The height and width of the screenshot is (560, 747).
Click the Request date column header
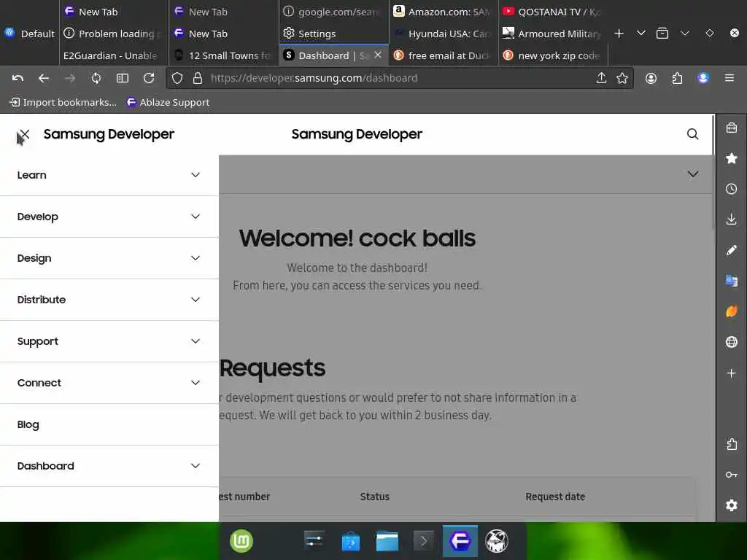click(555, 497)
